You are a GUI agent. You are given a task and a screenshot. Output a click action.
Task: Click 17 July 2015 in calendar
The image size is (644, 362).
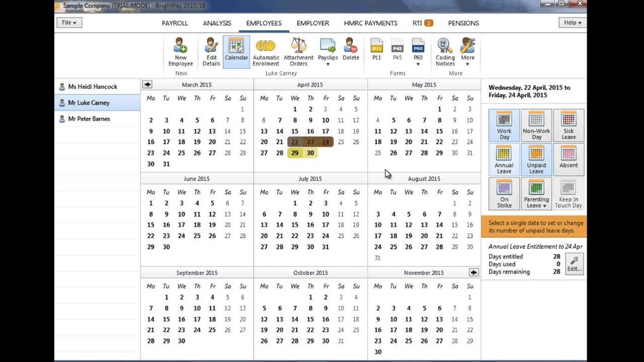click(x=326, y=225)
